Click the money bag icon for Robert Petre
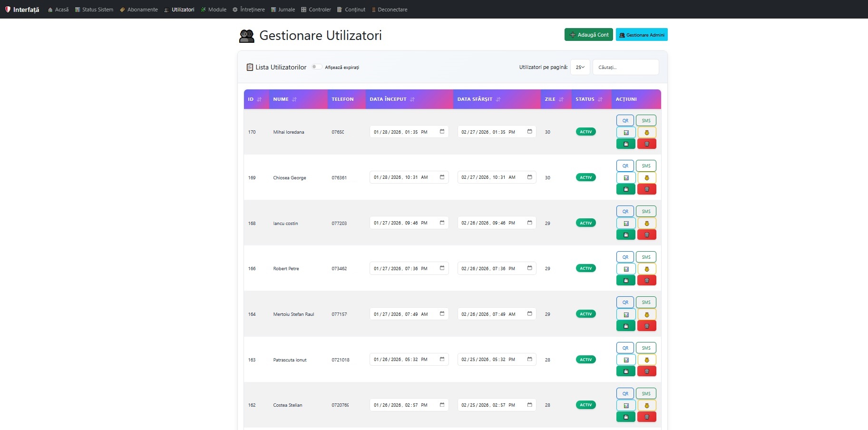Screen dimensions: 868x430 (646, 269)
